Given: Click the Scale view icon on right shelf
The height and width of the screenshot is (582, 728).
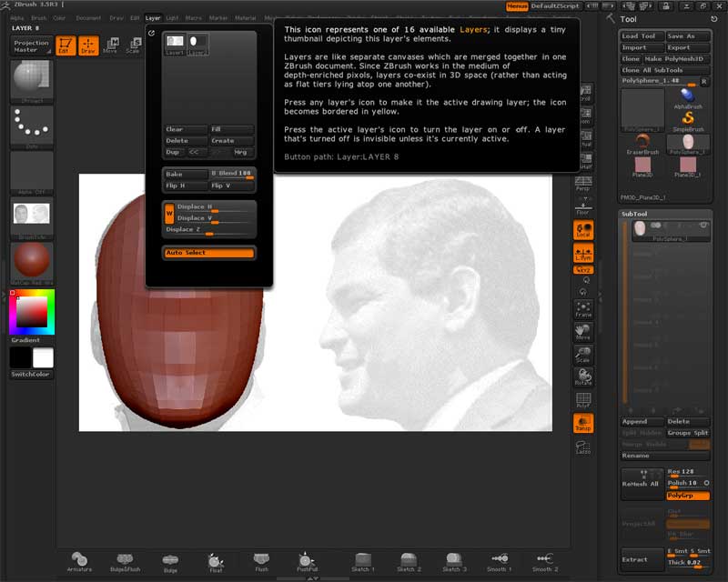Looking at the screenshot, I should [583, 354].
